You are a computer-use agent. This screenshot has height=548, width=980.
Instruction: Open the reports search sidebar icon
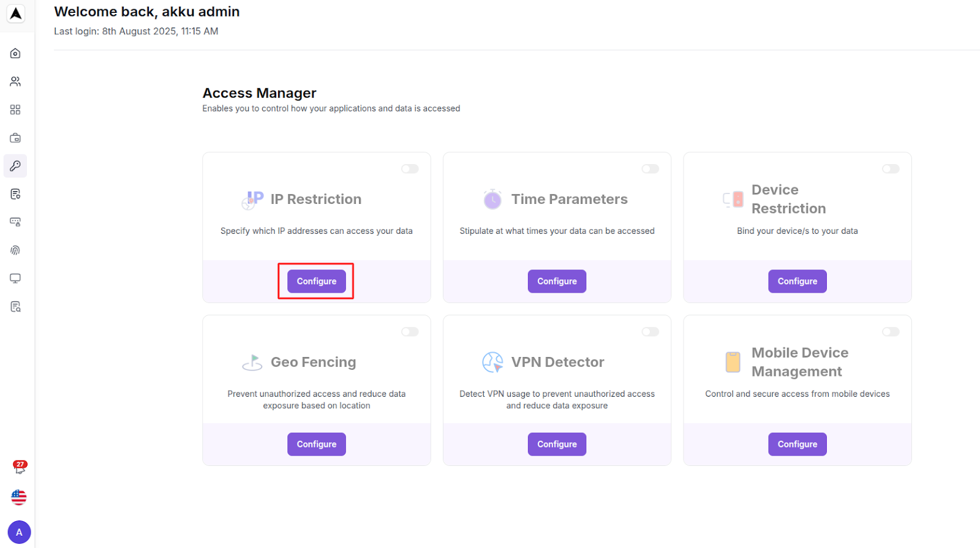15,307
